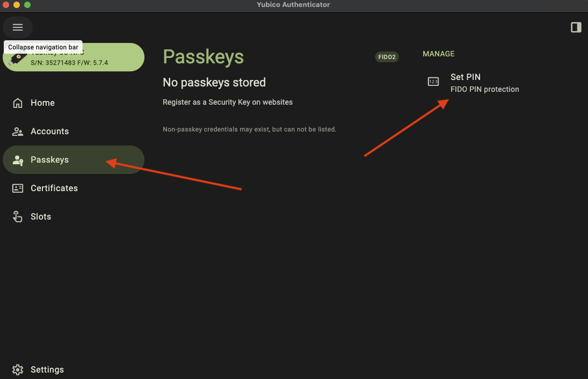
Task: Close the window with red button
Action: (x=5, y=5)
